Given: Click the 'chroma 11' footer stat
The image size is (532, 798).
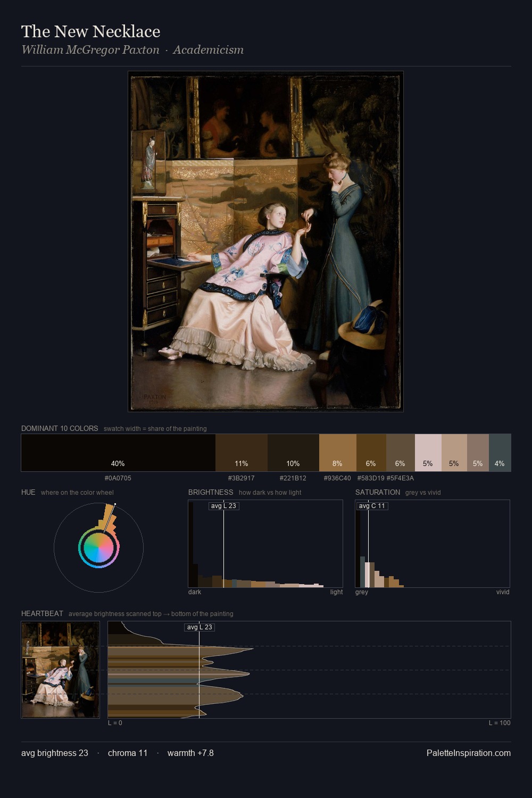Looking at the screenshot, I should tap(128, 753).
